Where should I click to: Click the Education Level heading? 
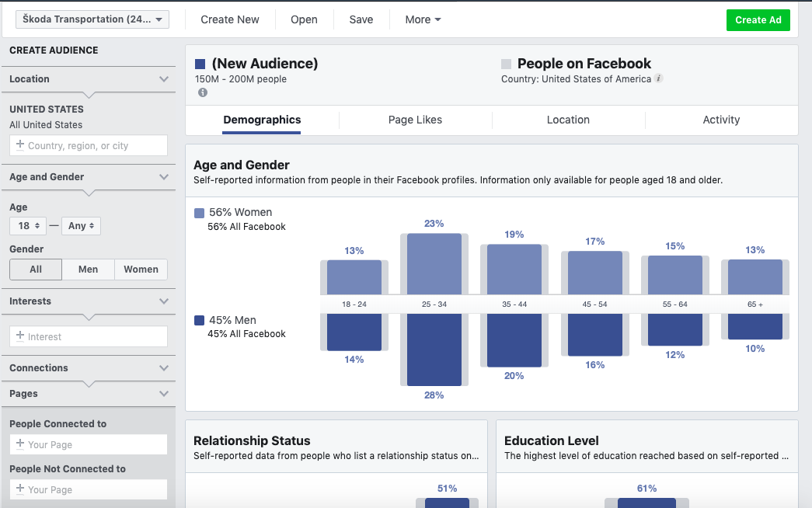(552, 440)
